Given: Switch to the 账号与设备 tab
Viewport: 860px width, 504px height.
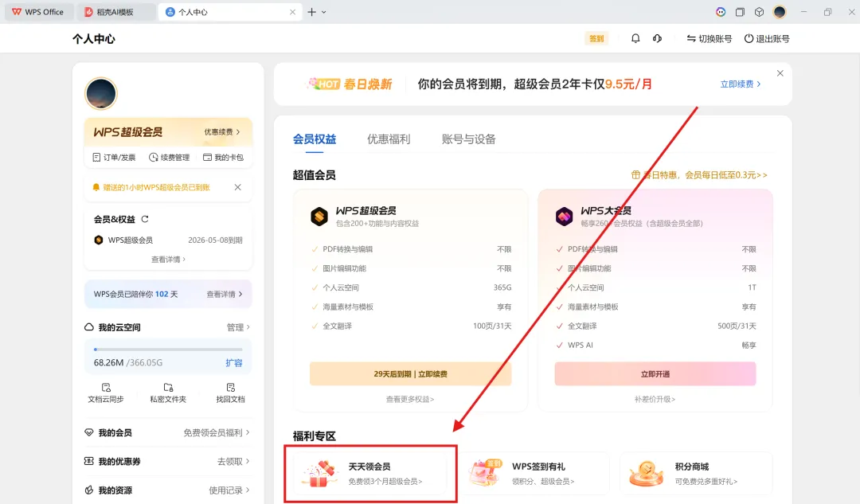Looking at the screenshot, I should click(x=469, y=139).
